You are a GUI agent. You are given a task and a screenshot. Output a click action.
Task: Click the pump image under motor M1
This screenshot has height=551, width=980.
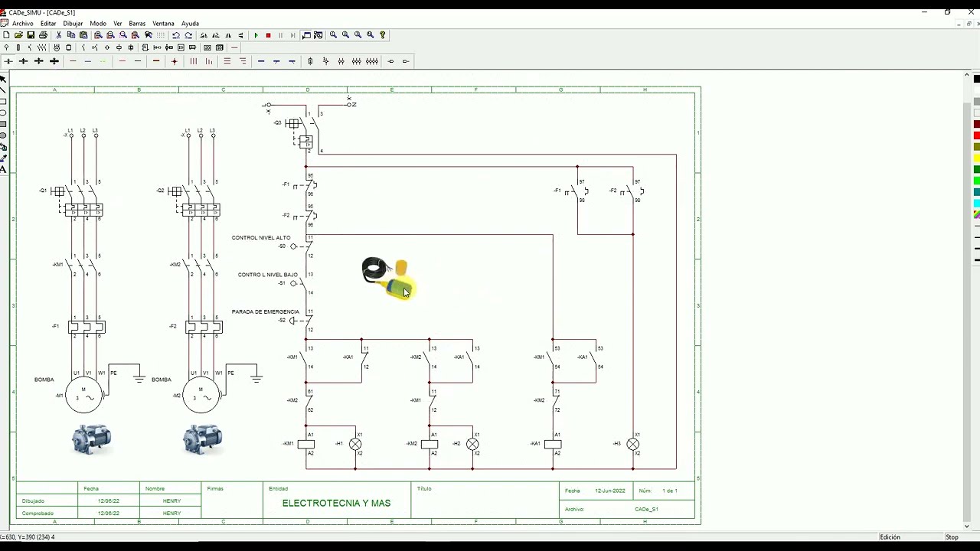point(91,439)
